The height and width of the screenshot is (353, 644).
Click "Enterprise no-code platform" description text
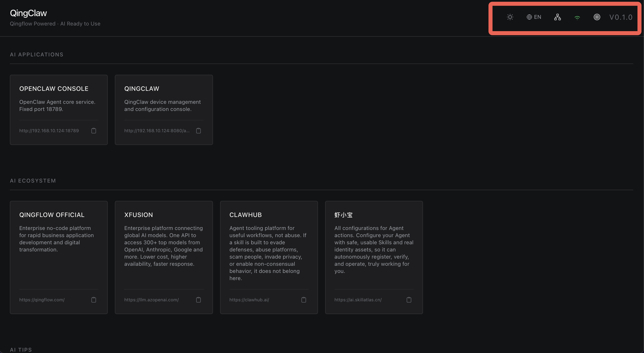56,239
